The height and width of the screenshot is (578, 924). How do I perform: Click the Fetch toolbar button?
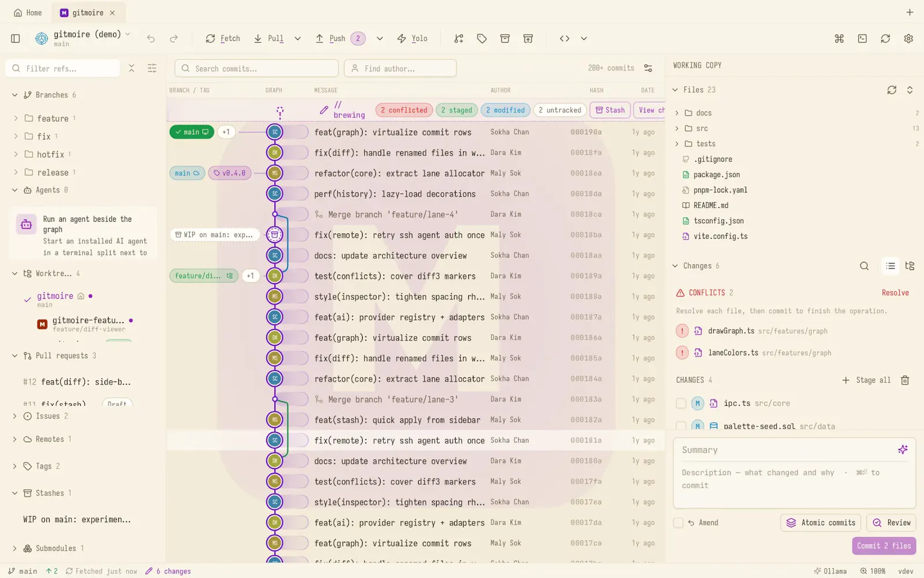[223, 39]
